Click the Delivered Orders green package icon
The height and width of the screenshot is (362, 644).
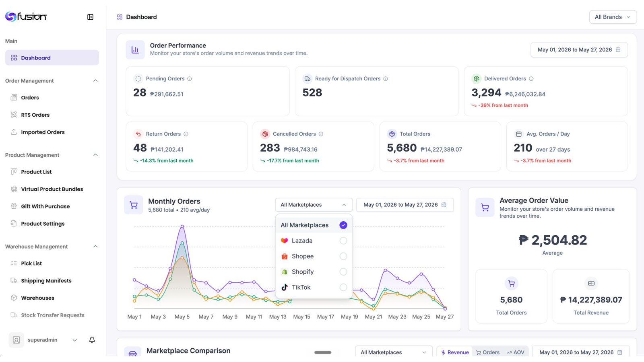pyautogui.click(x=477, y=79)
